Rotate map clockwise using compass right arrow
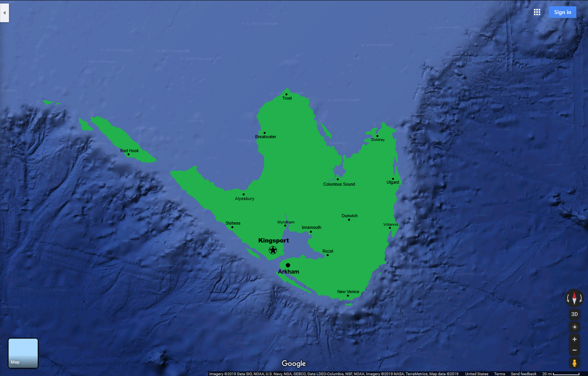 click(581, 299)
